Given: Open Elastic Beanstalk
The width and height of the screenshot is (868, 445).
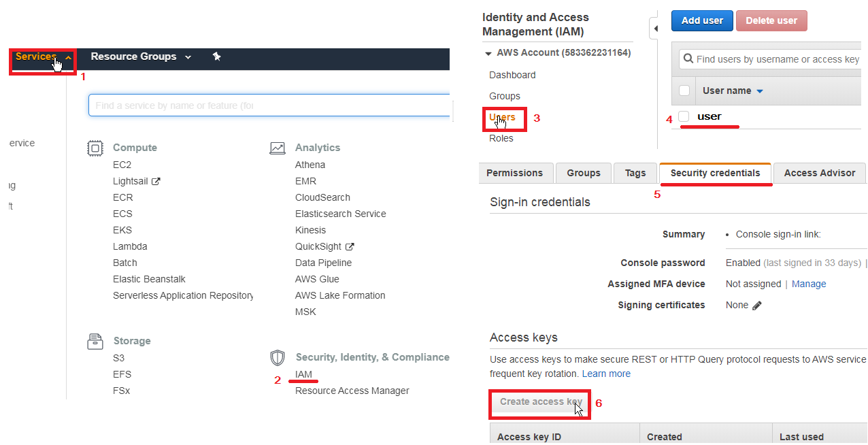Looking at the screenshot, I should (149, 279).
